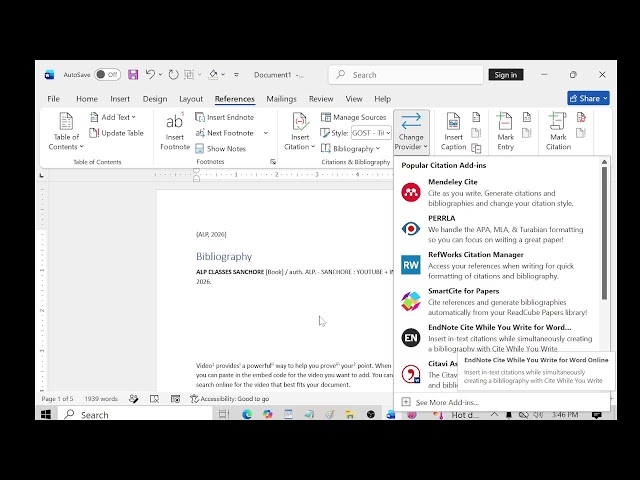
Task: Click the first-line indent marker on ruler
Action: pyautogui.click(x=196, y=171)
